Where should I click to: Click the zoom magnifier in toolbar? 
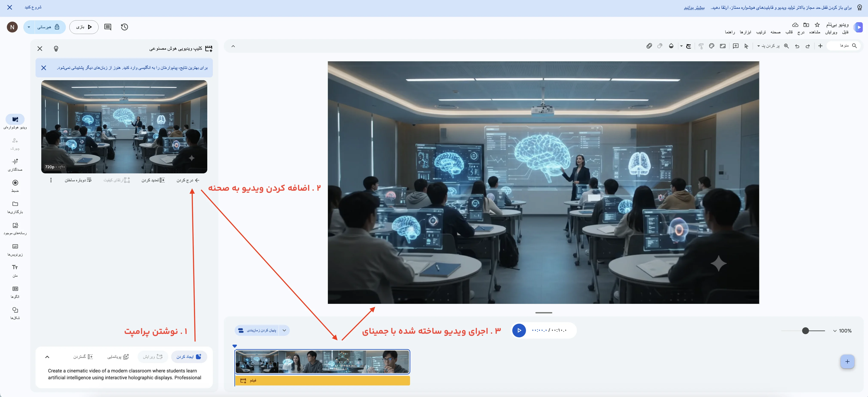[787, 46]
